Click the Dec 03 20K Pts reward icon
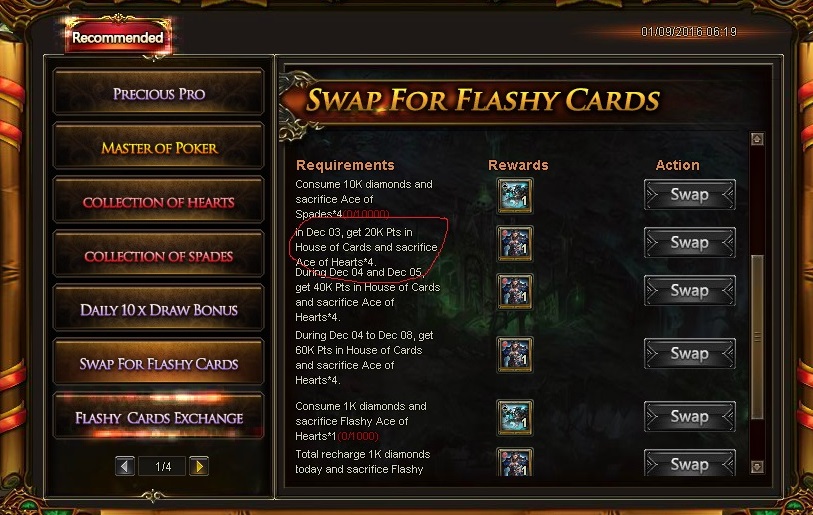This screenshot has height=515, width=813. [514, 243]
